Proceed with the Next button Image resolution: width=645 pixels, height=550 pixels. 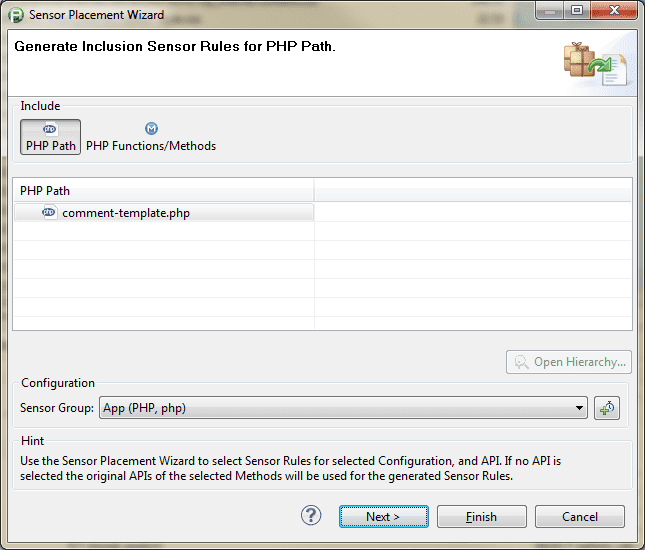coord(383,516)
